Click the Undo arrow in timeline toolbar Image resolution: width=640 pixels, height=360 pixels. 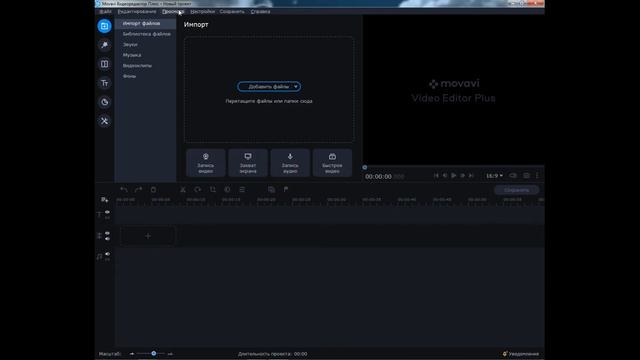124,189
